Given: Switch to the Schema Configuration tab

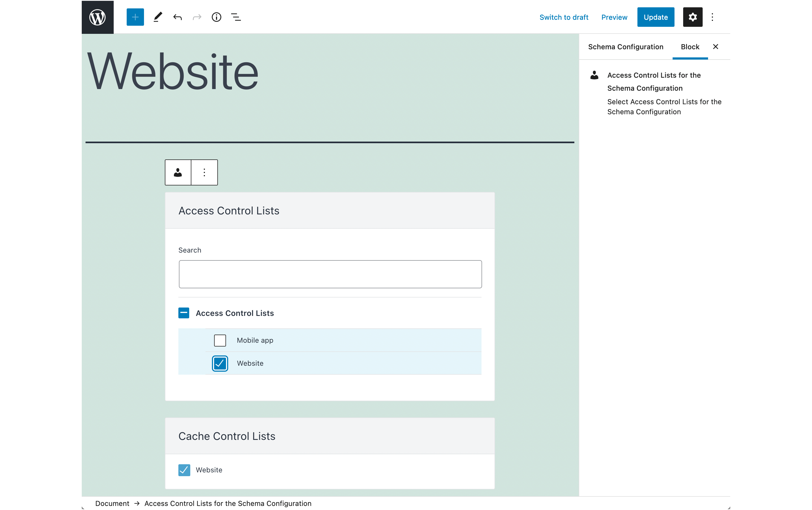Looking at the screenshot, I should [626, 47].
